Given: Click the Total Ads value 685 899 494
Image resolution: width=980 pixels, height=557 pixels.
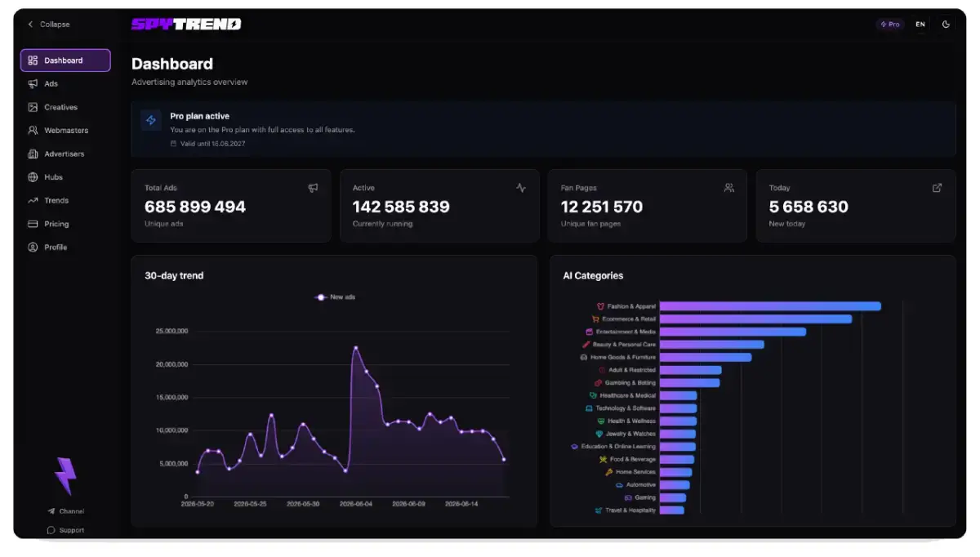Looking at the screenshot, I should 195,207.
